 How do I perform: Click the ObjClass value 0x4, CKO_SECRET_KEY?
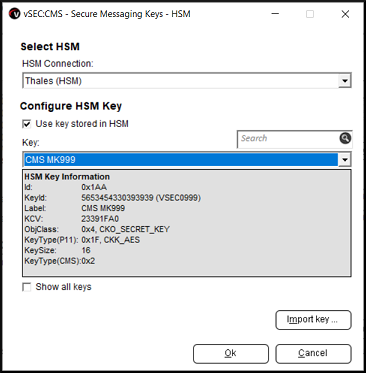pyautogui.click(x=126, y=229)
